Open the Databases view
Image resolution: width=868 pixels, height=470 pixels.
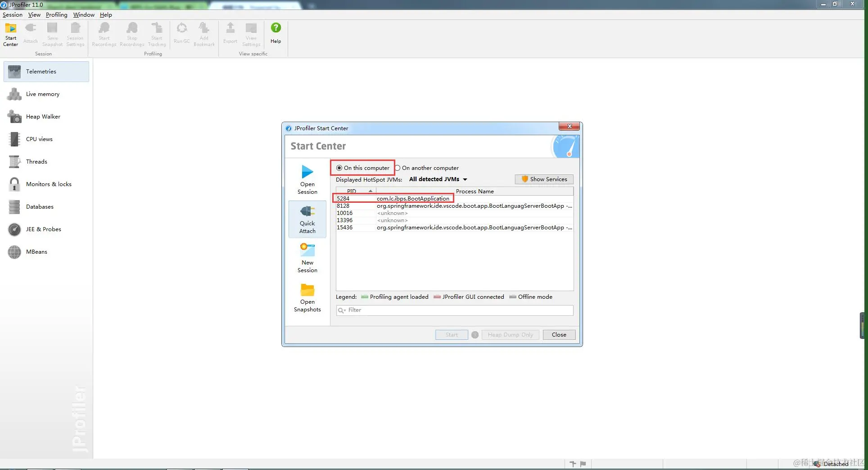click(46, 206)
